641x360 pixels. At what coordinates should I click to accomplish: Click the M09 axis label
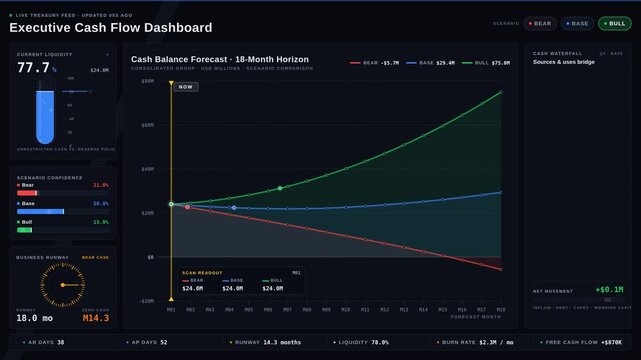(x=326, y=310)
